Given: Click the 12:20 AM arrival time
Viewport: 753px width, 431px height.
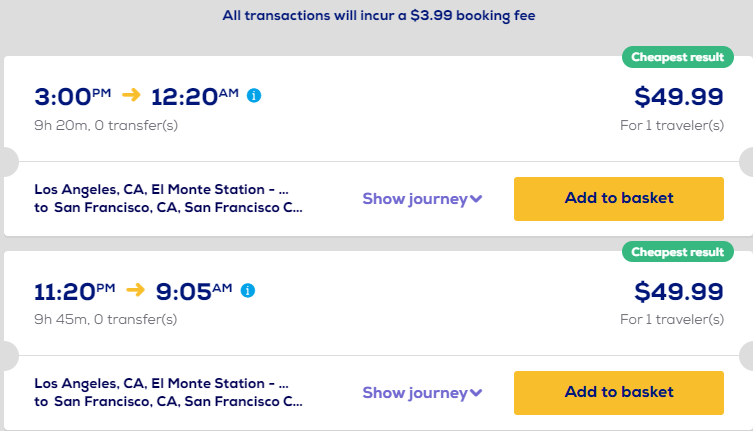Looking at the screenshot, I should click(195, 97).
